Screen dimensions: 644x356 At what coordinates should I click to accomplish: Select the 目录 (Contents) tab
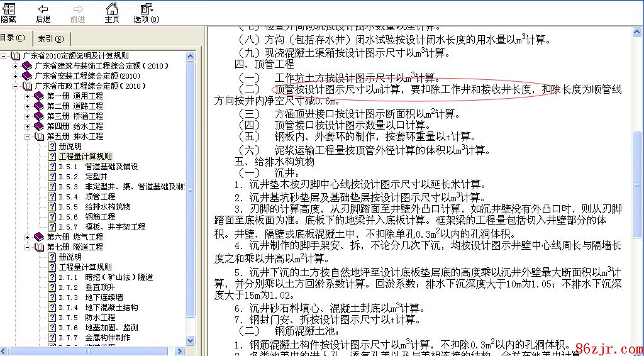tap(14, 38)
